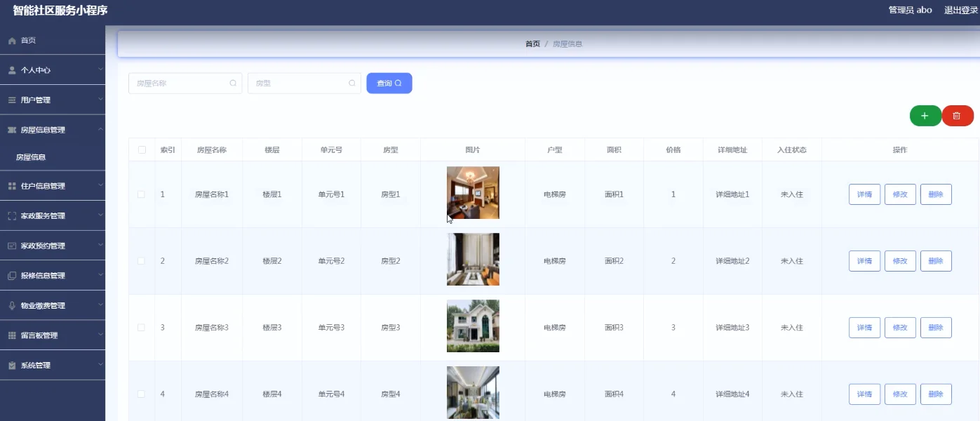Click the magnifier icon inside the 房型 search box
The image size is (980, 421).
click(351, 83)
